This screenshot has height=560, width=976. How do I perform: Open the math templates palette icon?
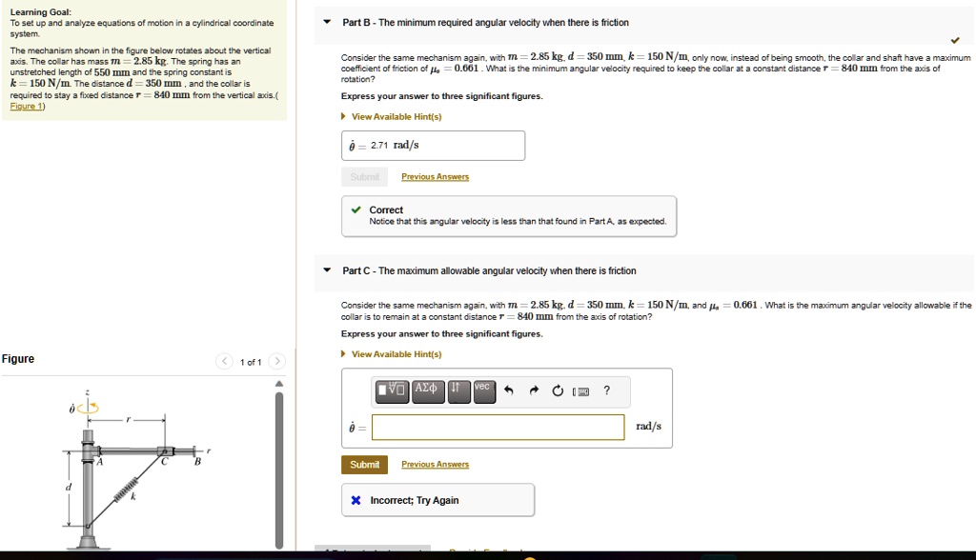pos(391,390)
